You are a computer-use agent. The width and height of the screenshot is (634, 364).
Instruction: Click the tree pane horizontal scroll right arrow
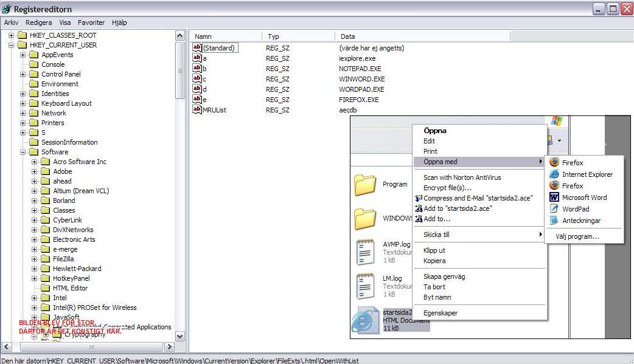click(169, 346)
